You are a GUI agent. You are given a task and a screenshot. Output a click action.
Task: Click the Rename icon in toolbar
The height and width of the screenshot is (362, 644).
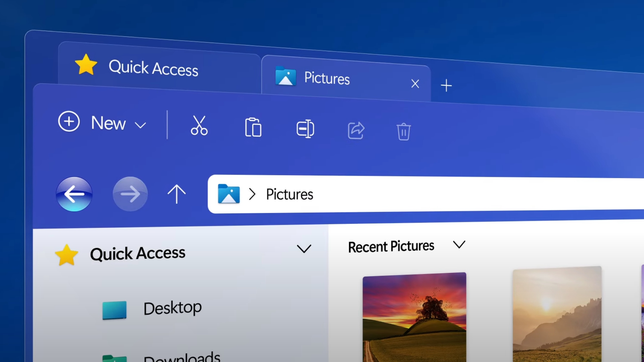point(305,129)
